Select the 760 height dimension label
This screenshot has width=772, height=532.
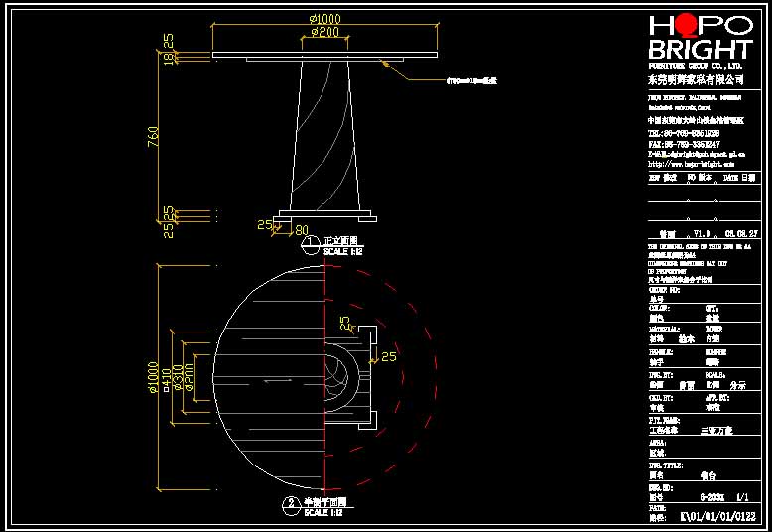click(x=153, y=136)
